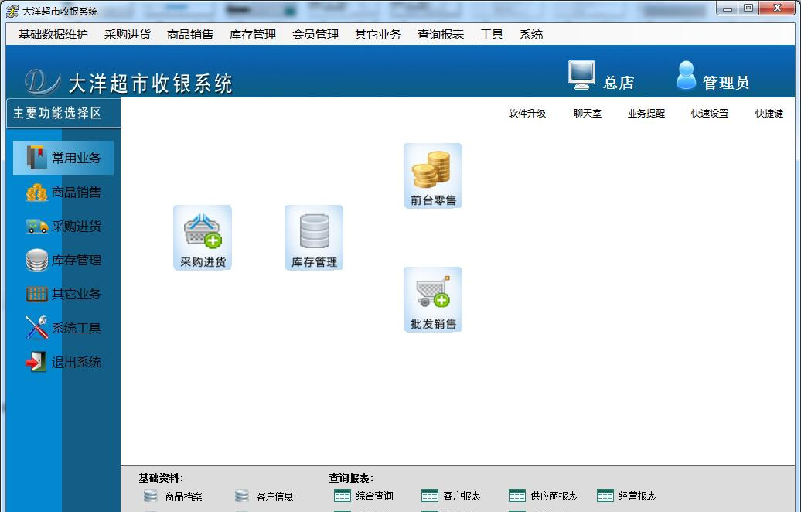Open the 查询报表 menu
Screen dimensions: 801x532
pyautogui.click(x=441, y=34)
